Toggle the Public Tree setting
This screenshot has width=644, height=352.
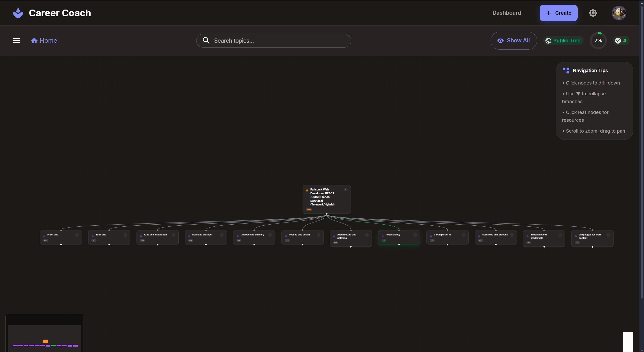click(x=563, y=41)
